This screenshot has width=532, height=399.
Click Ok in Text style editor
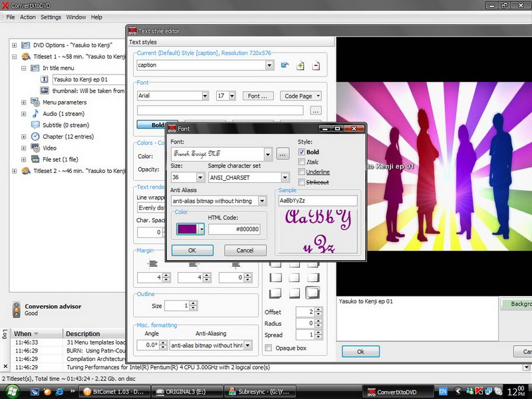[360, 352]
